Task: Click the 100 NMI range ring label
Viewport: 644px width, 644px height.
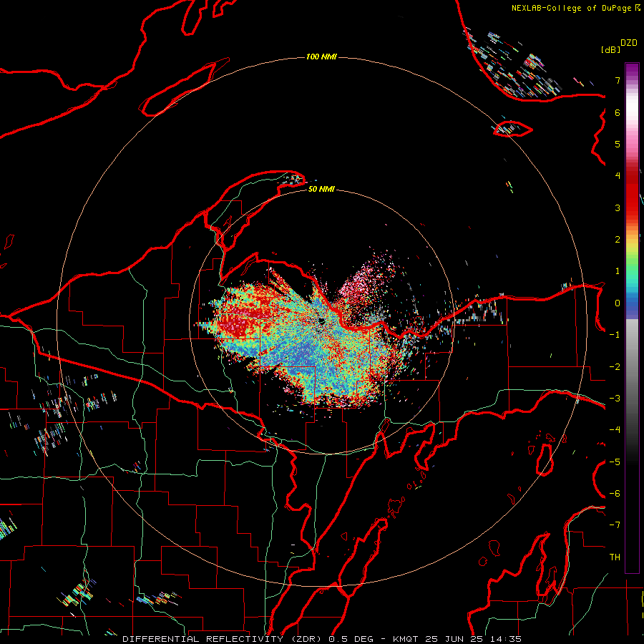Action: pyautogui.click(x=321, y=57)
